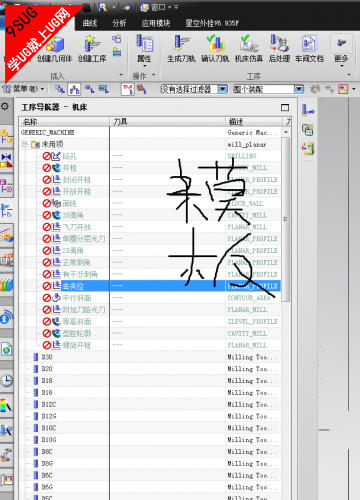Viewport: 360px width, 500px height.
Task: Click the 描述 (Description) column header
Action: pos(254,122)
